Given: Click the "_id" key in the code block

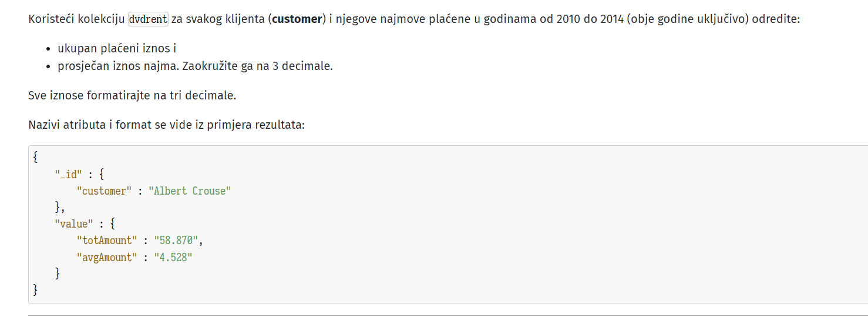Looking at the screenshot, I should tap(69, 175).
